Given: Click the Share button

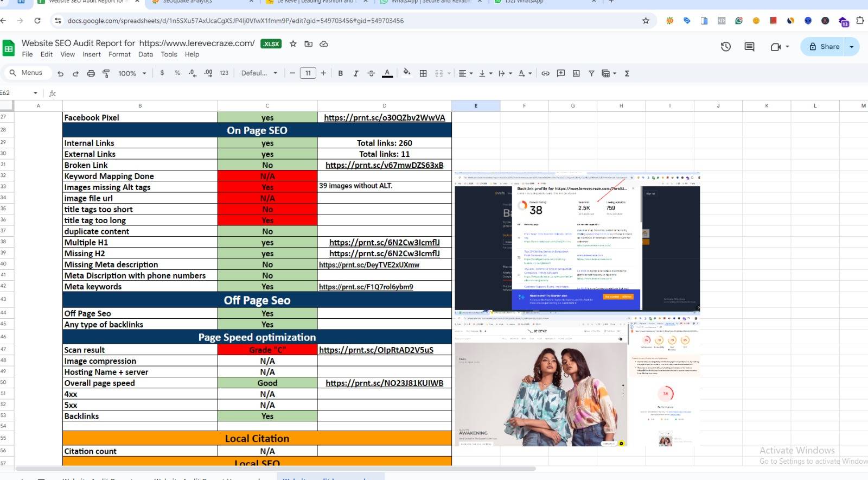Looking at the screenshot, I should coord(824,47).
